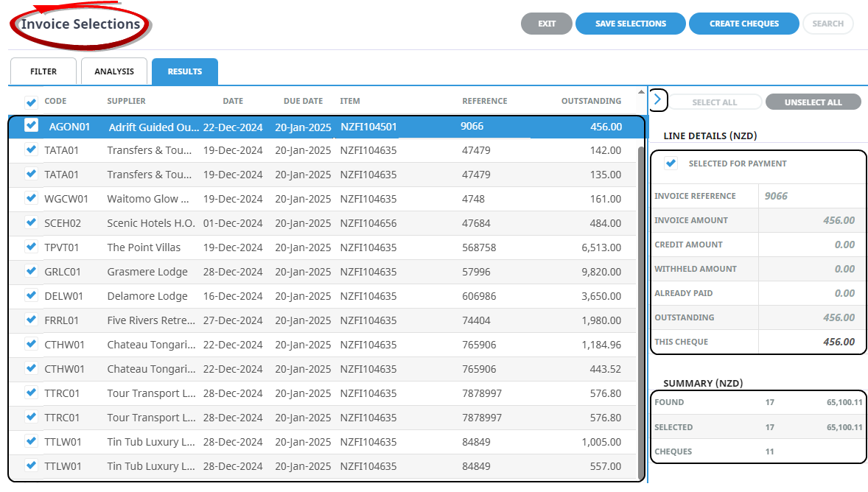Image resolution: width=868 pixels, height=492 pixels.
Task: Toggle checkbox for SCEH02 Scenic Hotels row
Action: (x=31, y=222)
